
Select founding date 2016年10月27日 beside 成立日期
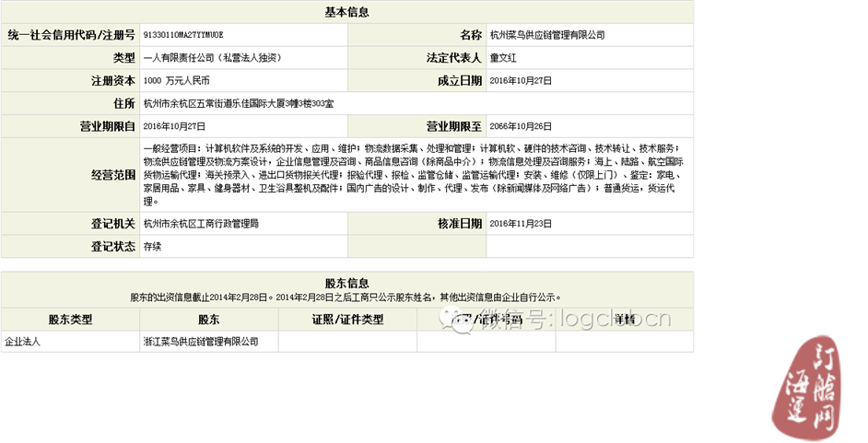click(x=521, y=81)
